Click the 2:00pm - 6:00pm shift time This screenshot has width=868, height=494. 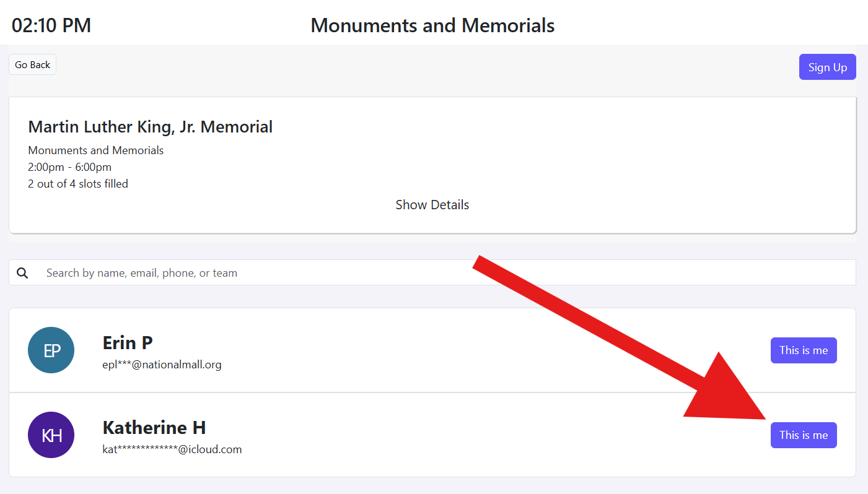pos(70,167)
